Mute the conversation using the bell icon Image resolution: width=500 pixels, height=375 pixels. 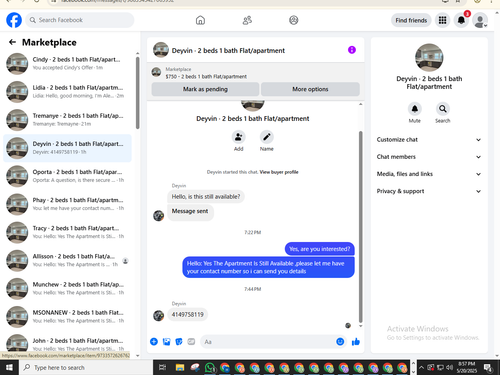tap(415, 109)
